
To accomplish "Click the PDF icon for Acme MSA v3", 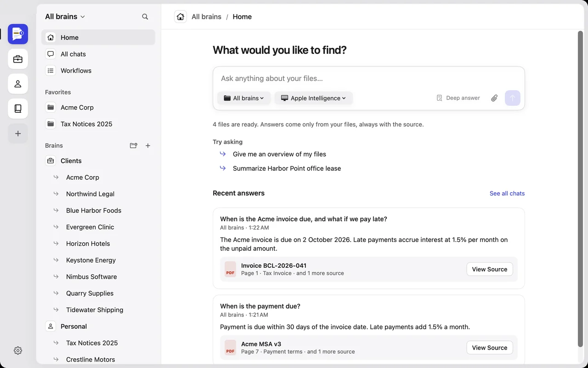I will click(x=230, y=347).
